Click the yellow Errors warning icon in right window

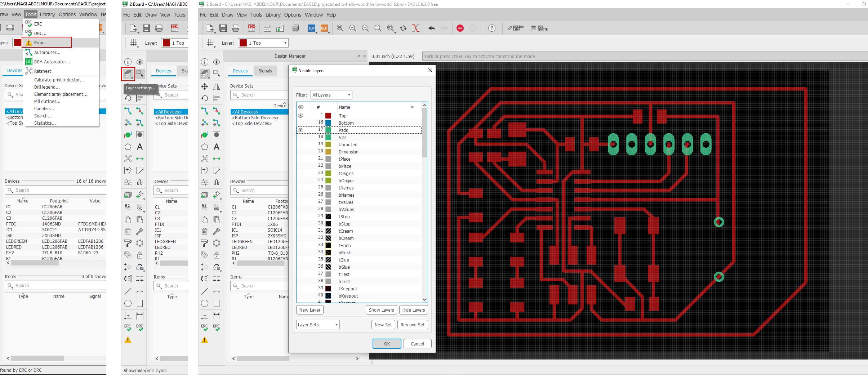[205, 340]
